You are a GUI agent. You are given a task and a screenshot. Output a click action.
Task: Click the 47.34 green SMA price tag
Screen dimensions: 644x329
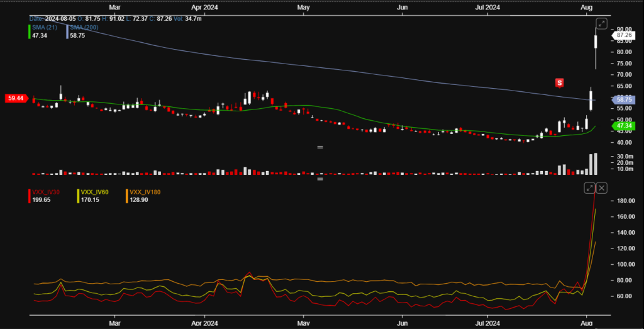(623, 125)
